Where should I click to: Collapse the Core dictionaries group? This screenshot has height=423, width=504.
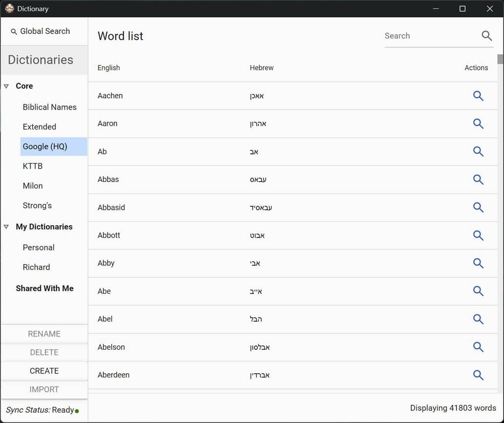point(6,86)
